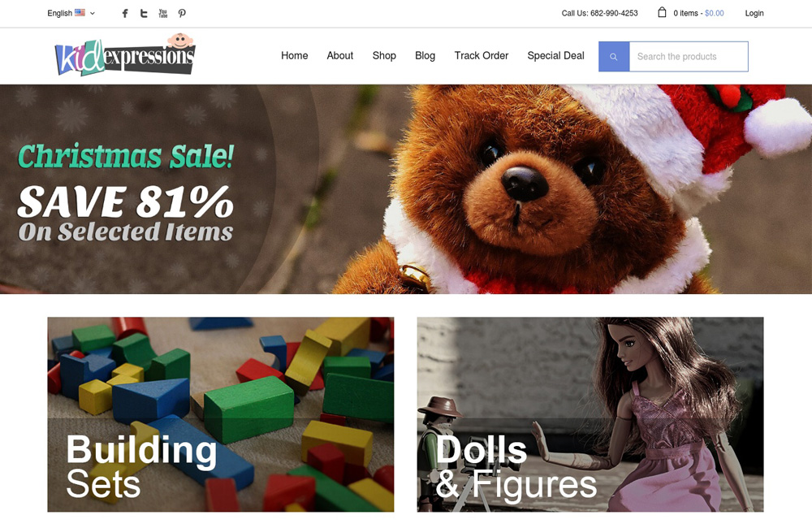Click the Kid Expressions logo

point(125,55)
